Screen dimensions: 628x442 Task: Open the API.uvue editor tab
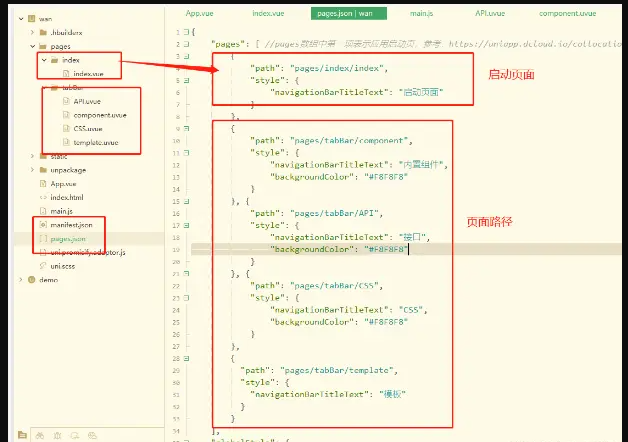click(x=490, y=13)
